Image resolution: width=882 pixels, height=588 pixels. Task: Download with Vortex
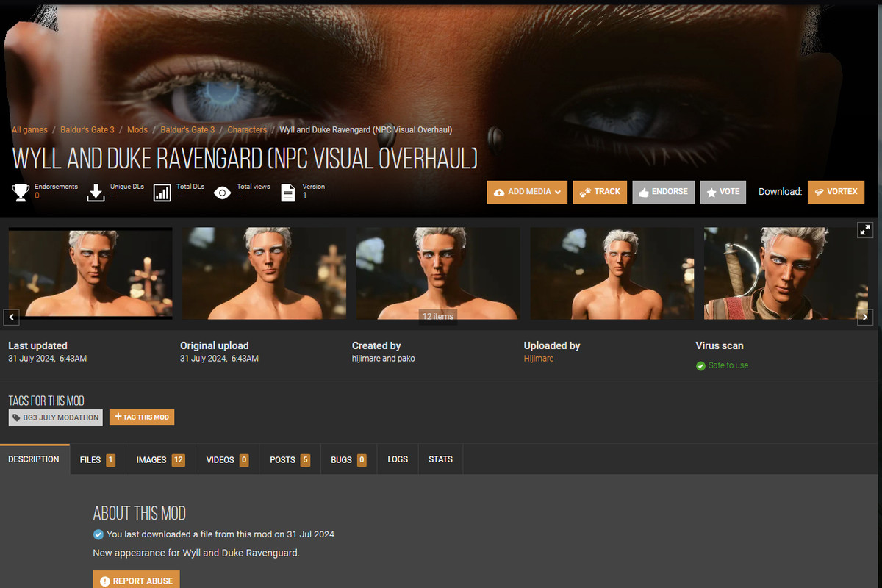(836, 192)
